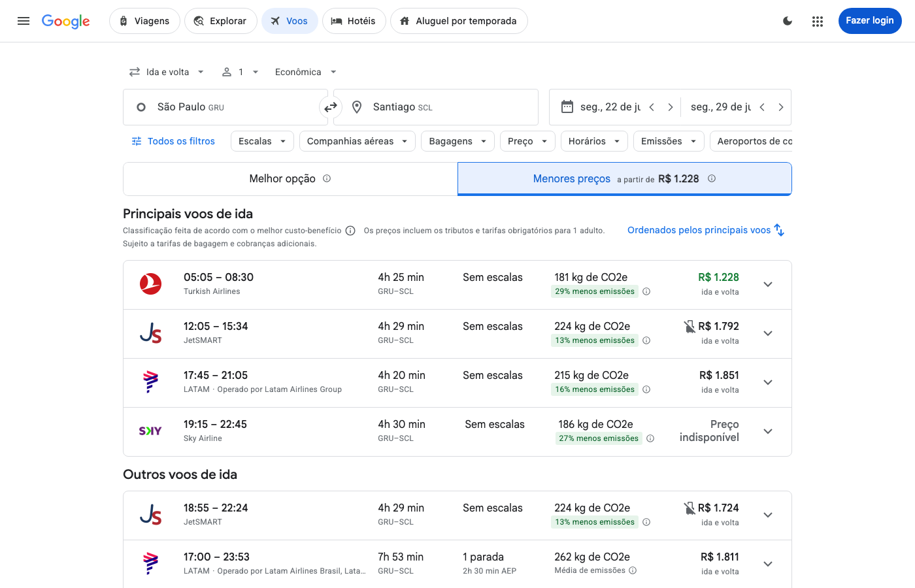Switch to the Explorar tab
This screenshot has width=915, height=588.
tap(221, 21)
